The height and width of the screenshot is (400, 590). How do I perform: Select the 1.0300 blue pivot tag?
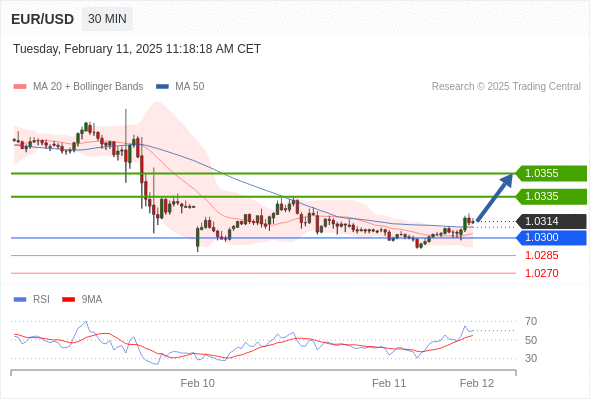pos(551,238)
